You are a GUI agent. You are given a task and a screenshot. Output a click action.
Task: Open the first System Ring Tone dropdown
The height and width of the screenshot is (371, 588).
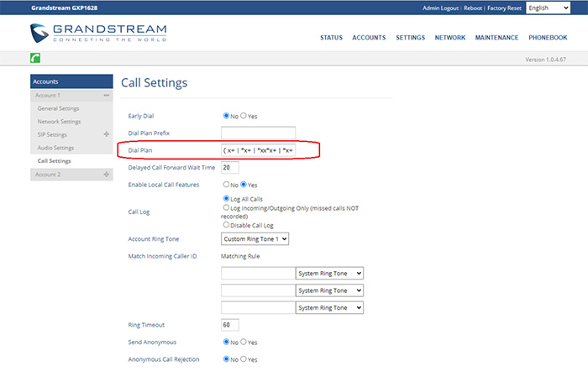tap(329, 273)
